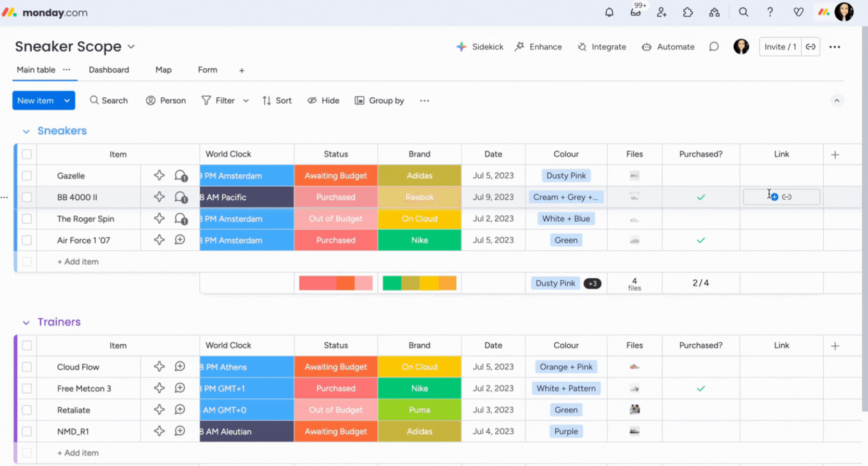Screen dimensions: 868x466
Task: Open the New item dropdown arrow
Action: pos(67,100)
